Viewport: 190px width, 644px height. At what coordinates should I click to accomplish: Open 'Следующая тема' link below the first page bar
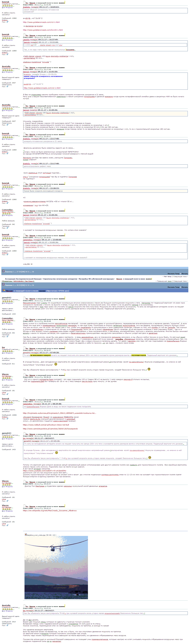(180, 276)
